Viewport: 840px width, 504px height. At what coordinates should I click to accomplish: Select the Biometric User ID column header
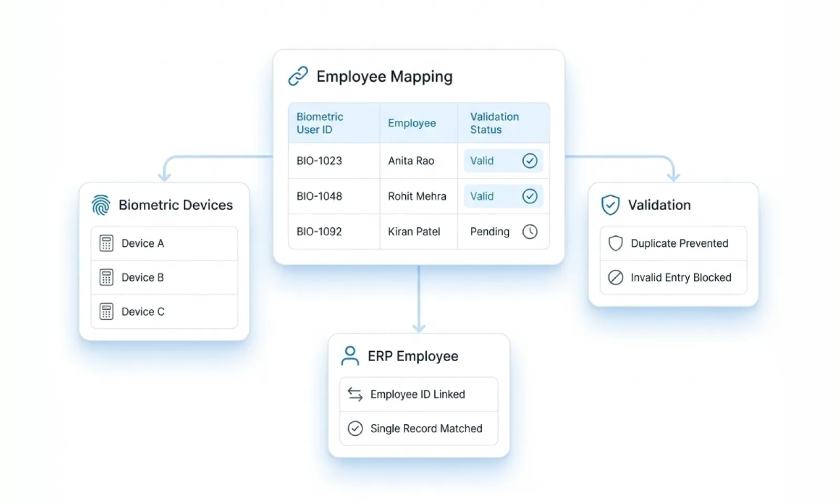[320, 123]
